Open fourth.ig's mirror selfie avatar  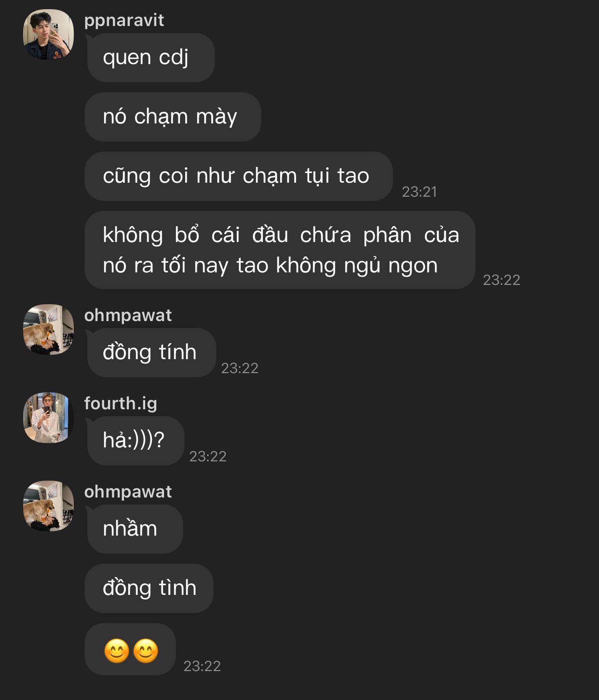pos(48,418)
